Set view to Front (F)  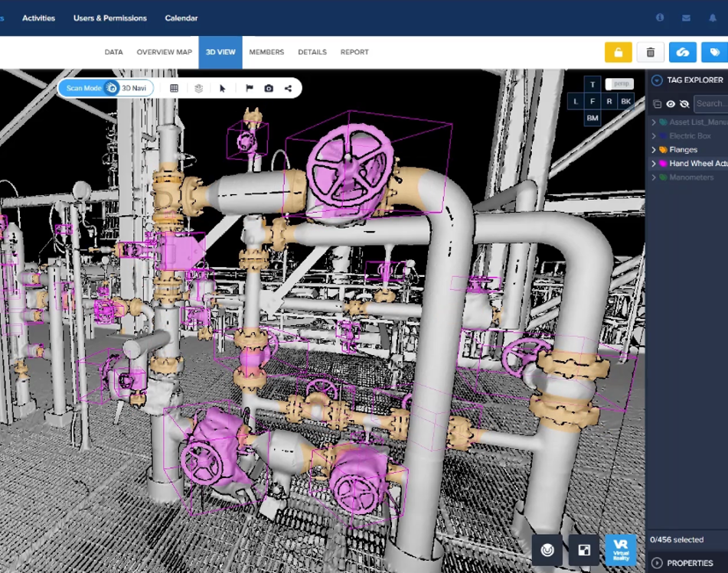click(x=593, y=101)
